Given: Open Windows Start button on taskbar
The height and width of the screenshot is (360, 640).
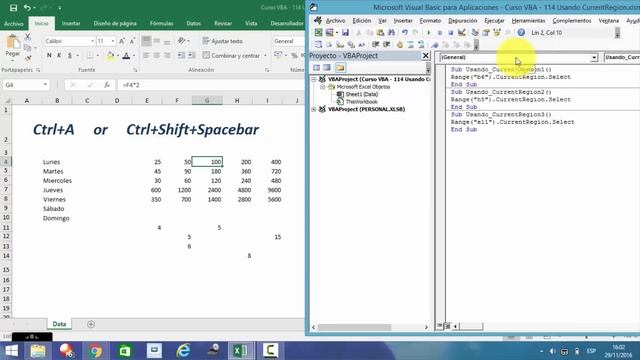Looking at the screenshot, I should pyautogui.click(x=11, y=351).
